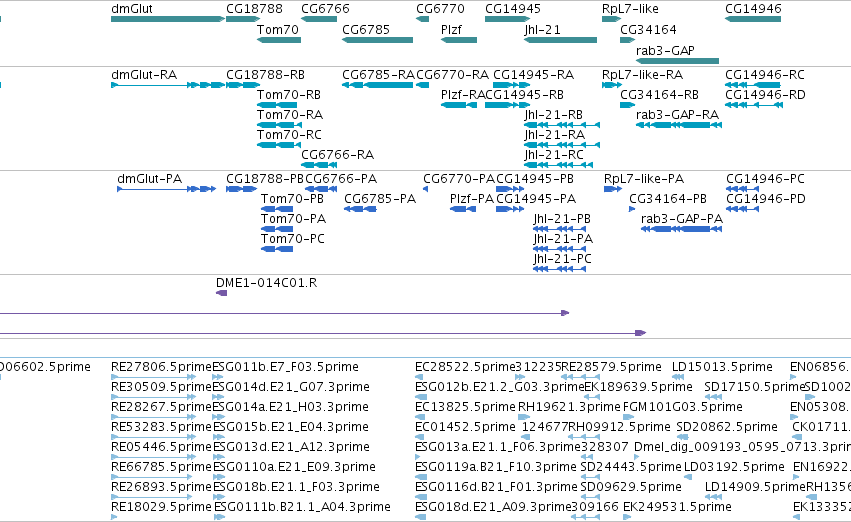
Task: Select the CG34164 gene label
Action: 648,29
